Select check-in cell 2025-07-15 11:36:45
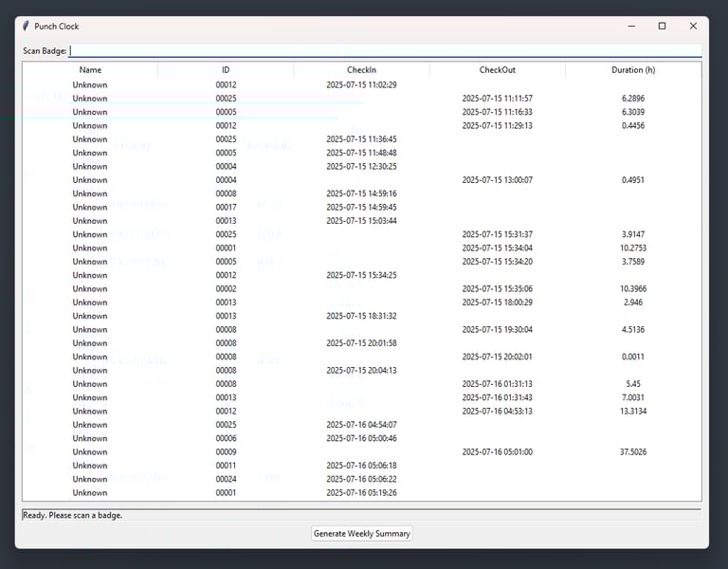This screenshot has width=728, height=569. click(362, 139)
